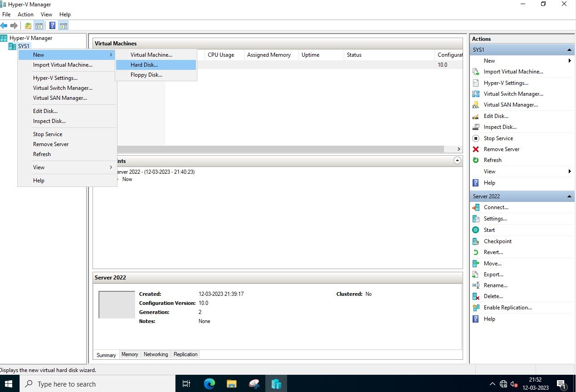This screenshot has height=392, width=576.
Task: Toggle the Show/Hide Action Pane toolbar icon
Action: click(x=63, y=25)
